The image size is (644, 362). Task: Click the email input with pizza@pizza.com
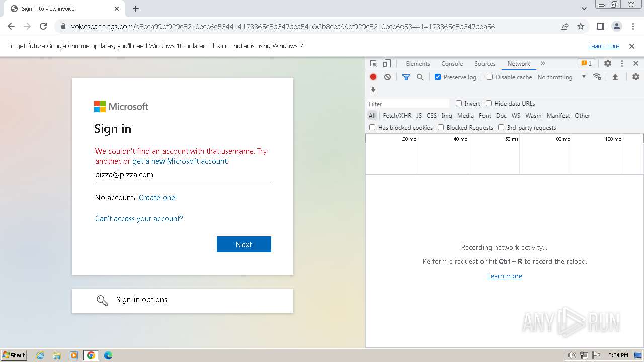[183, 175]
